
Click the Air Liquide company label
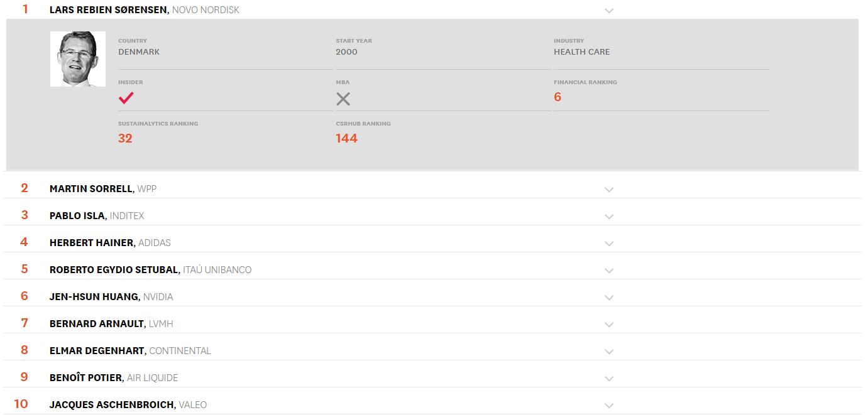(153, 377)
